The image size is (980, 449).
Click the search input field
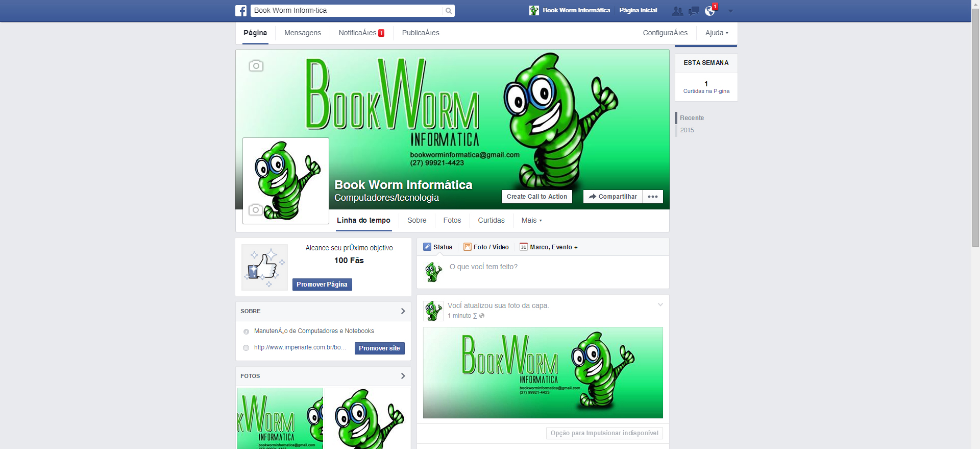(347, 11)
